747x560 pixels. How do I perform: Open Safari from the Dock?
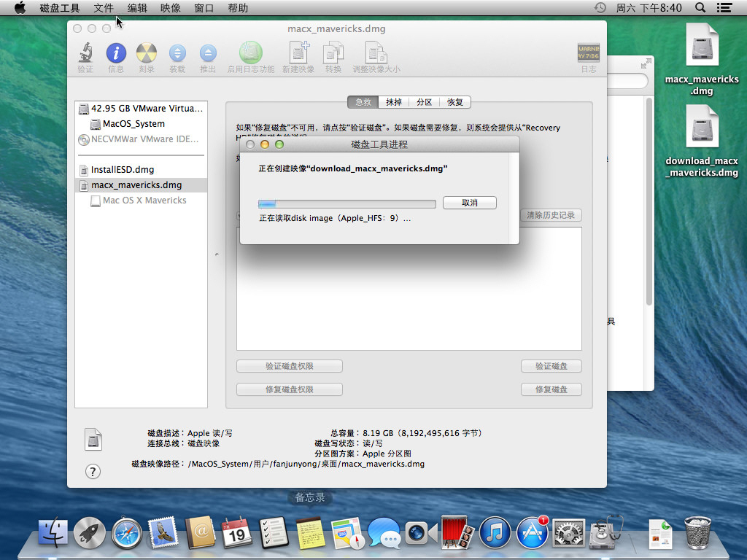tap(127, 532)
